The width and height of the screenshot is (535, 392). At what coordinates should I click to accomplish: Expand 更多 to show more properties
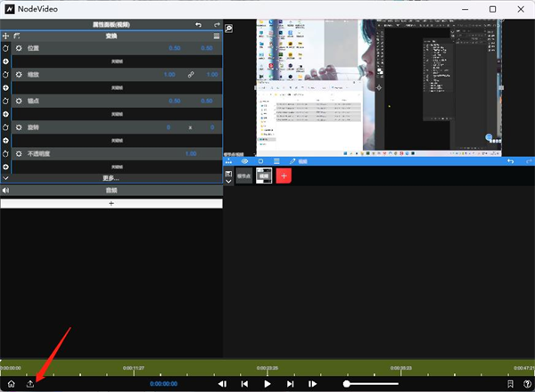point(111,178)
